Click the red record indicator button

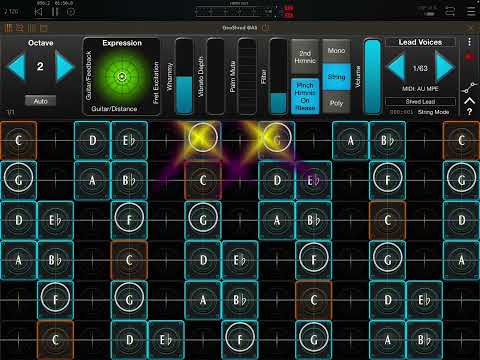pyautogui.click(x=469, y=57)
